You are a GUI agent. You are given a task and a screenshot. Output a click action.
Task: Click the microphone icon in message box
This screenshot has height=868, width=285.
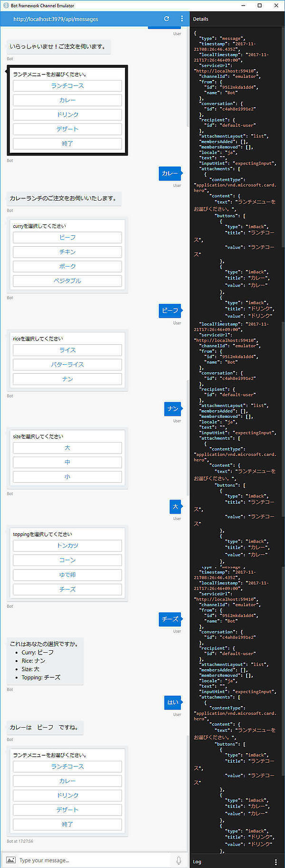pyautogui.click(x=179, y=860)
